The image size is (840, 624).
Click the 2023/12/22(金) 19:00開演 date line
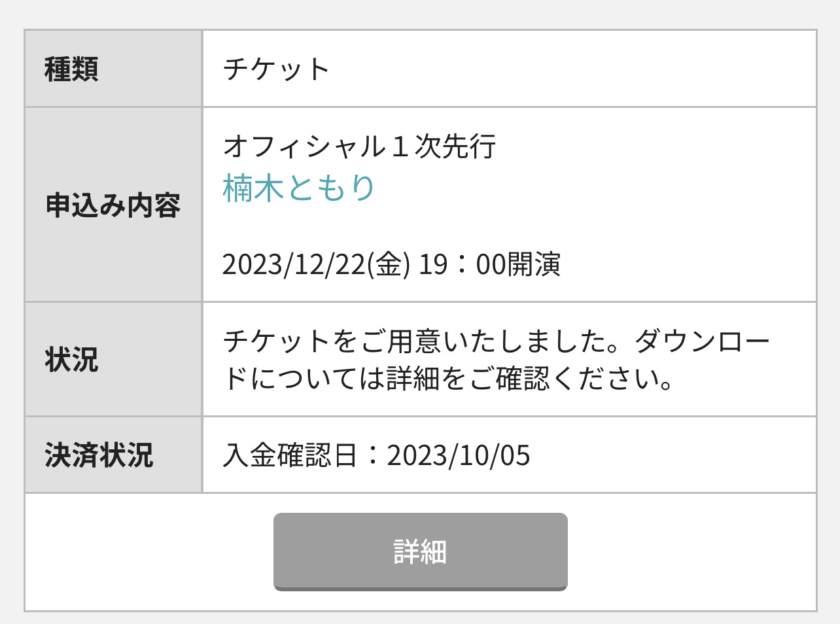click(391, 264)
